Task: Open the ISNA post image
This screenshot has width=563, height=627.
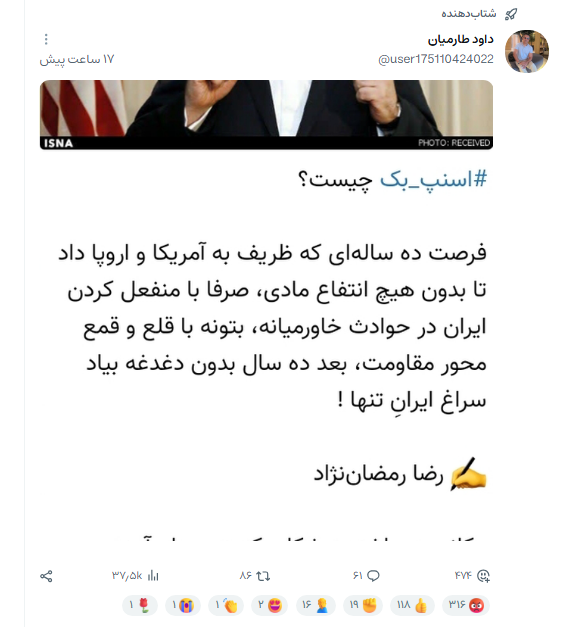Action: pos(266,115)
